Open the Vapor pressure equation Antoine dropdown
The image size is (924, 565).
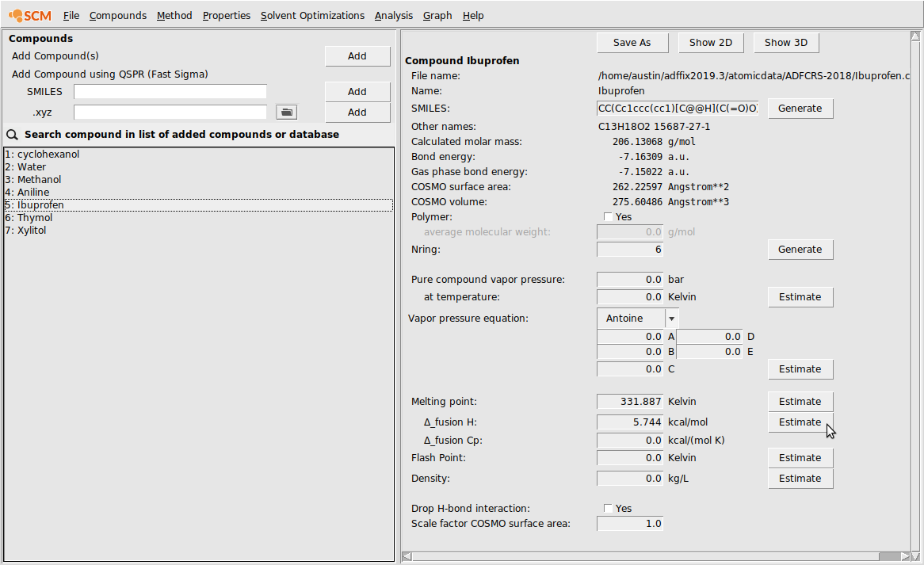tap(638, 318)
